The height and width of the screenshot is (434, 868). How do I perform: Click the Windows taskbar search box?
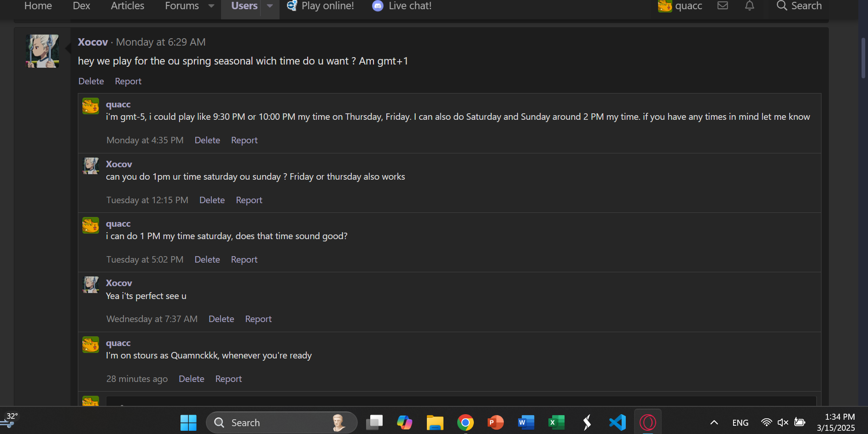click(x=282, y=422)
